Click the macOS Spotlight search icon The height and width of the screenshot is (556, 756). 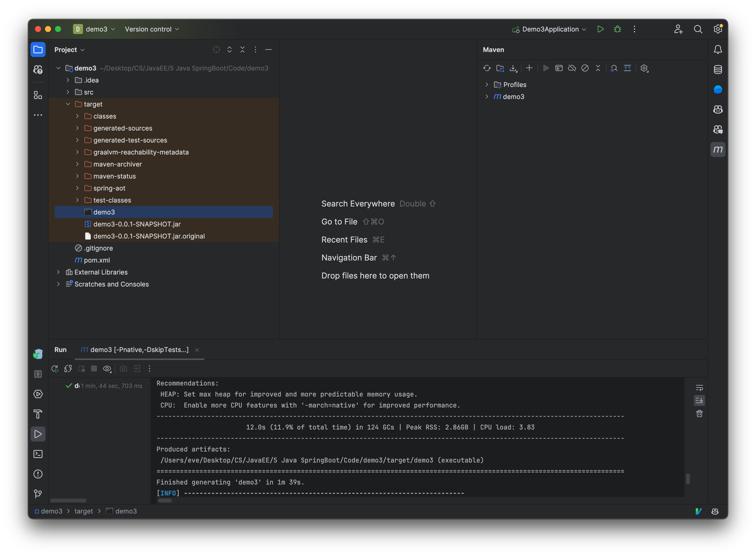698,29
